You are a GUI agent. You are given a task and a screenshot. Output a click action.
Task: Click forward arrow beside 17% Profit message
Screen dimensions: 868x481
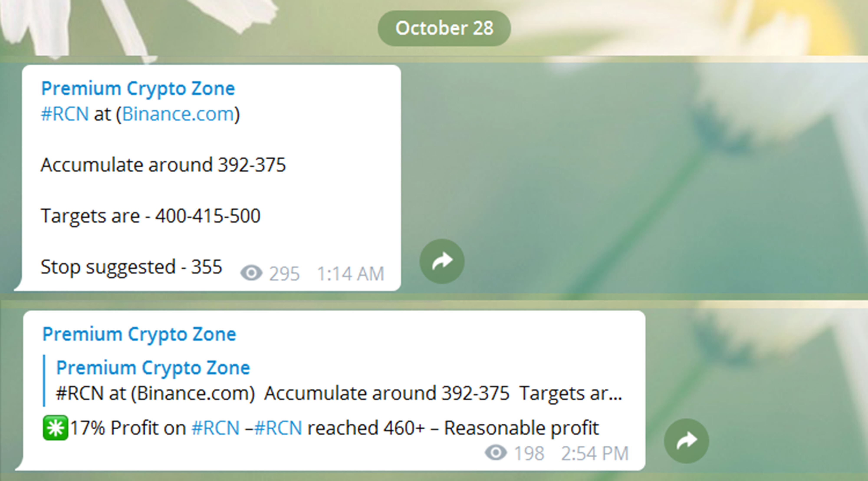[x=686, y=441]
